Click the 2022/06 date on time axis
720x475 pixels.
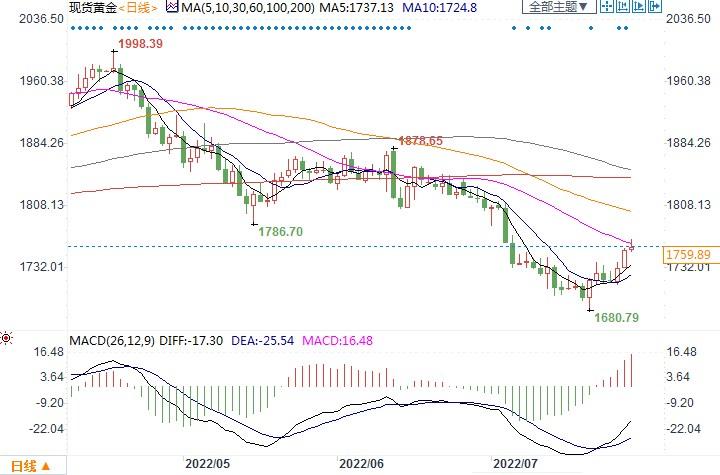pos(362,464)
